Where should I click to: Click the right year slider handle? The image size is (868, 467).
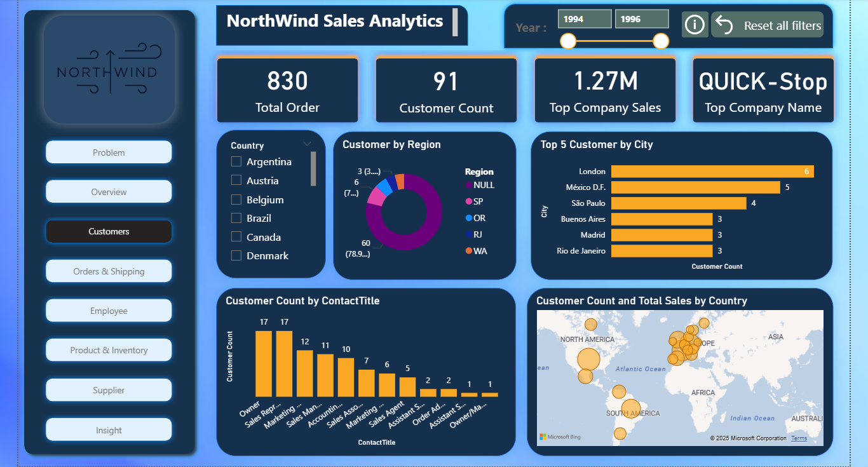[661, 41]
